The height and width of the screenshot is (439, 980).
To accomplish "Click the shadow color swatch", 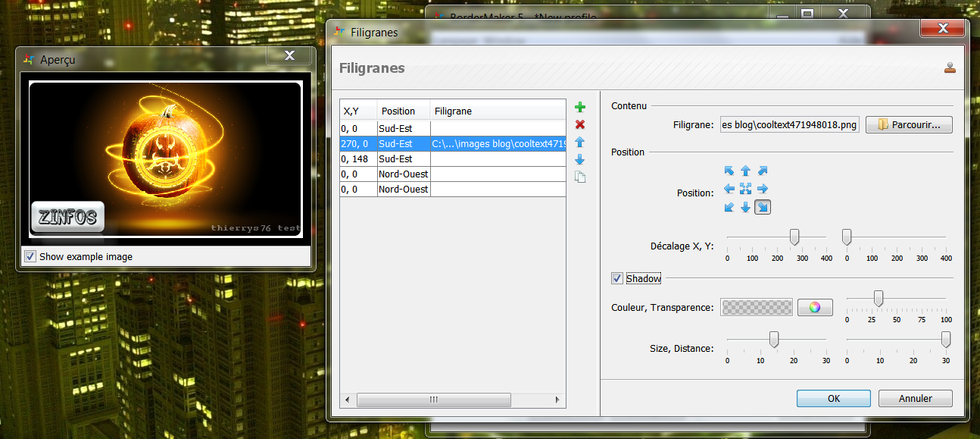I will 756,307.
